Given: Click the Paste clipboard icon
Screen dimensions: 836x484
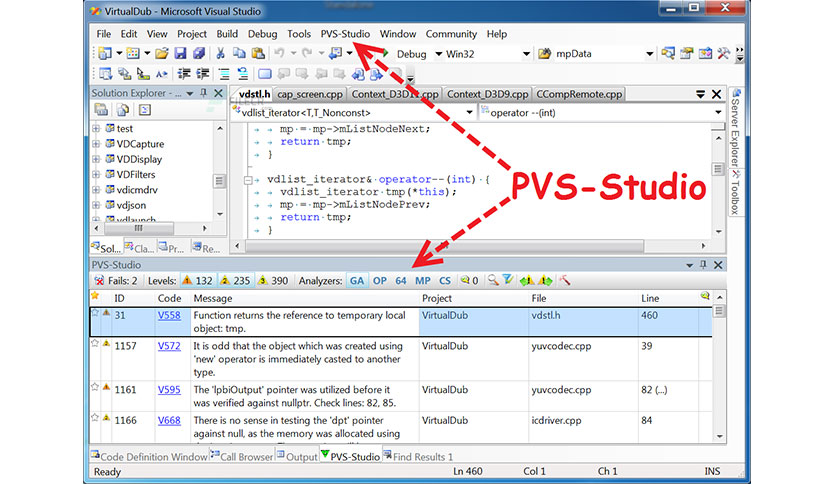Looking at the screenshot, I should [x=258, y=53].
